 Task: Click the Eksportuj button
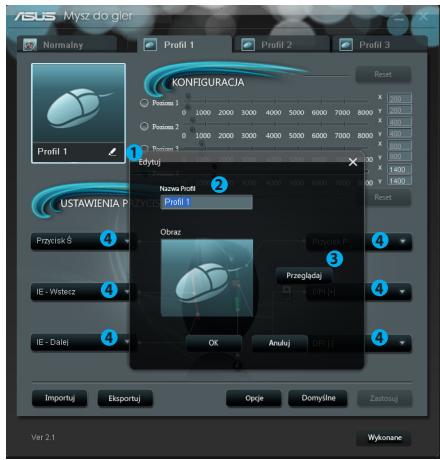(x=124, y=398)
